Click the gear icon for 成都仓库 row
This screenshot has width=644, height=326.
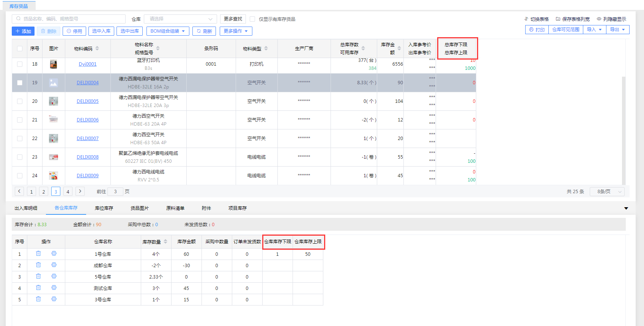pyautogui.click(x=54, y=265)
